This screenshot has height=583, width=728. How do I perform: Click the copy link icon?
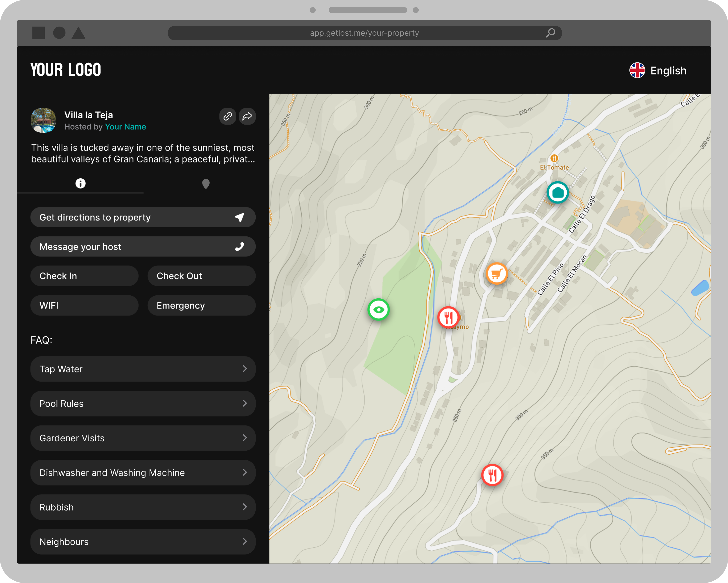[227, 116]
